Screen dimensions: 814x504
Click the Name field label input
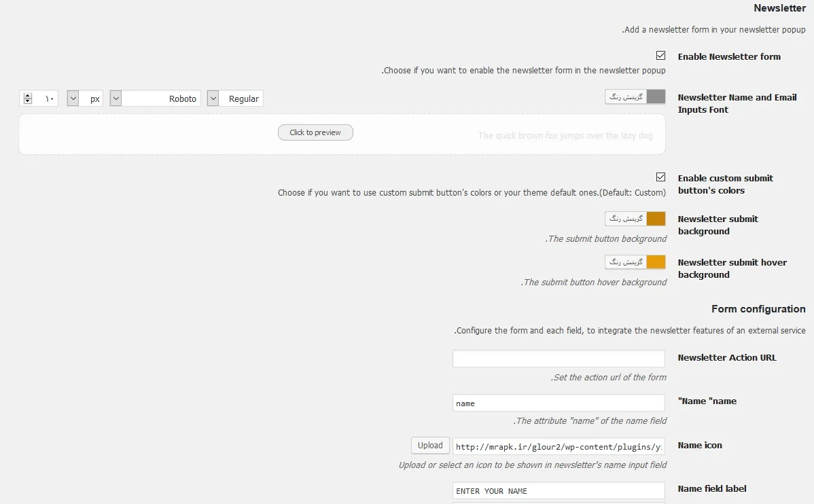(x=559, y=490)
